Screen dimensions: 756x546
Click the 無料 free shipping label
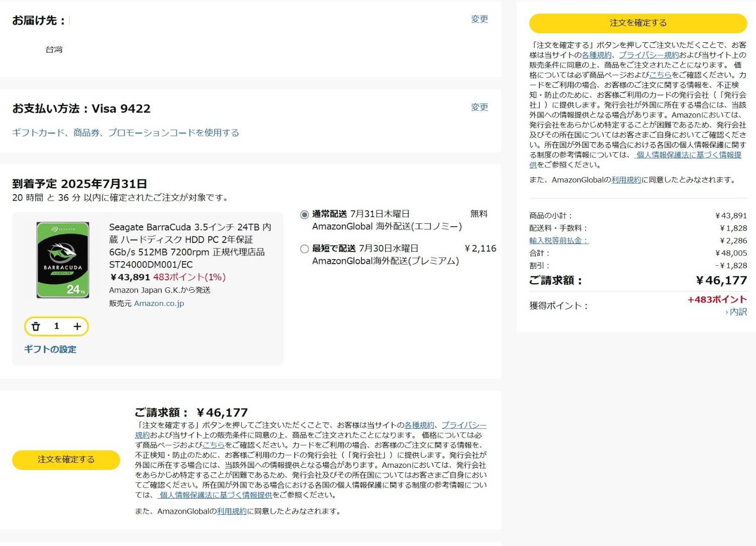tap(479, 214)
